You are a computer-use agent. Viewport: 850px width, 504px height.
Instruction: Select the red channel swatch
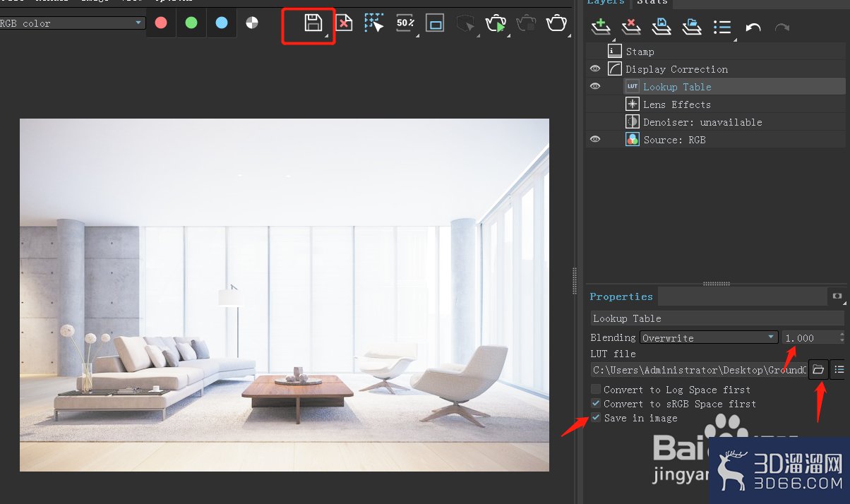click(x=160, y=23)
